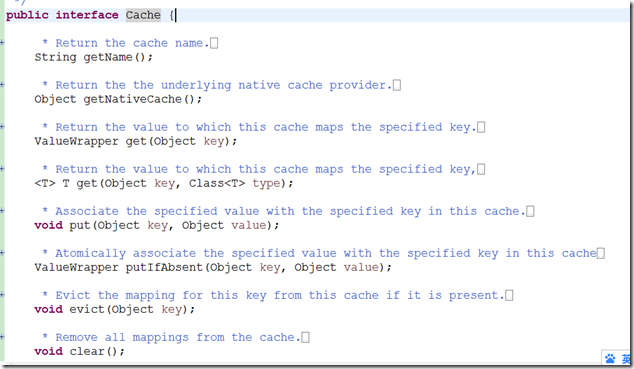Image resolution: width=634 pixels, height=369 pixels.
Task: Click the putIfAbsent method name
Action: (x=164, y=267)
